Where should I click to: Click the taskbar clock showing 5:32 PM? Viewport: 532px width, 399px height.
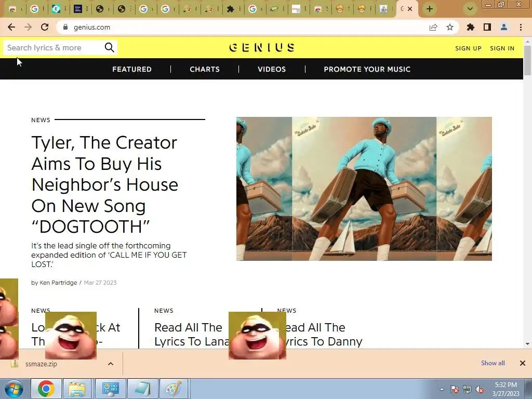tap(506, 389)
